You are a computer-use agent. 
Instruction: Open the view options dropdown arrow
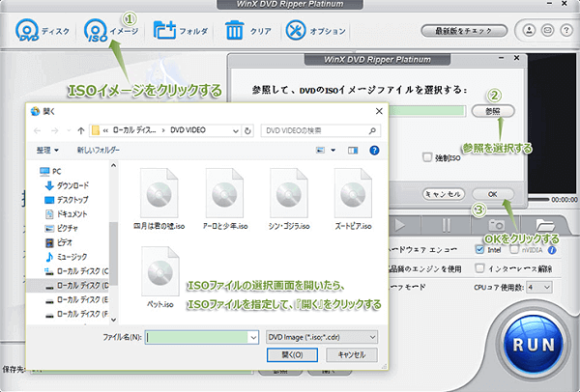click(333, 150)
